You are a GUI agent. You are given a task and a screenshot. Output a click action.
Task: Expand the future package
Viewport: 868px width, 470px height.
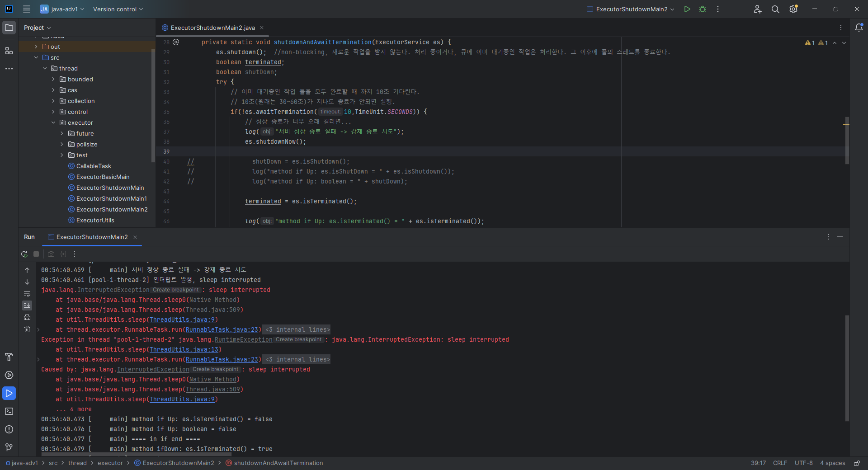click(62, 133)
